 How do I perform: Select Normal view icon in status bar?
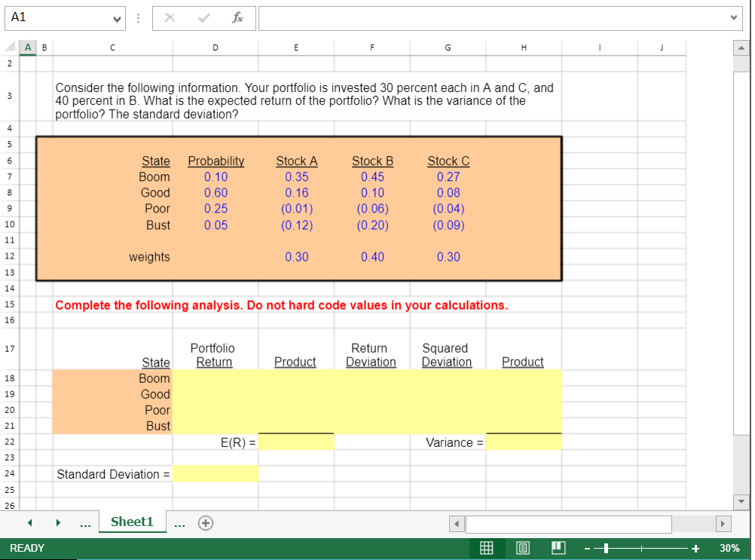click(x=487, y=548)
